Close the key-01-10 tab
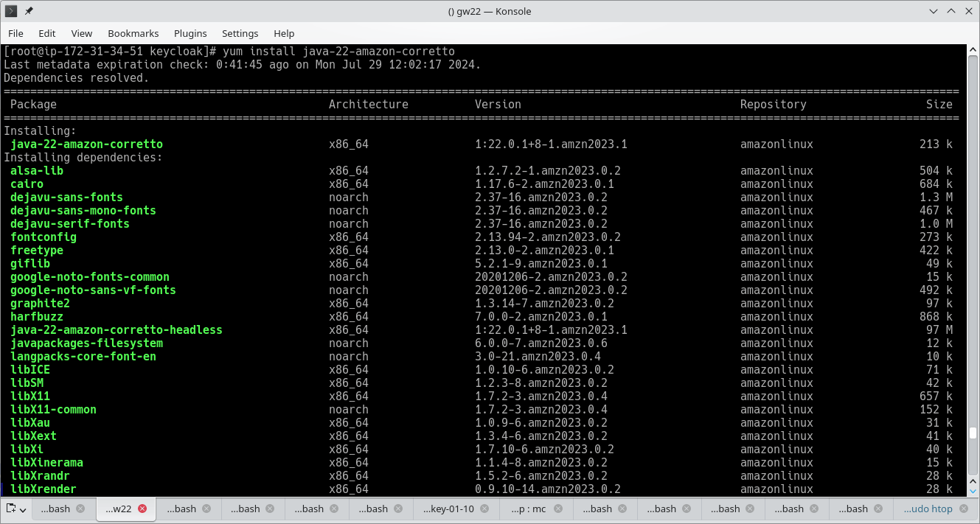Image resolution: width=980 pixels, height=524 pixels. pos(484,509)
